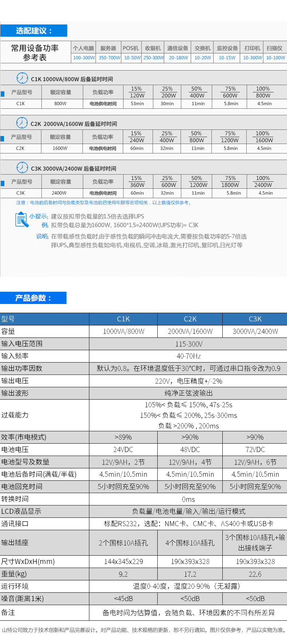287x644 pixels.
Task: Select the 选配建议 blue header banner
Action: coord(34,31)
